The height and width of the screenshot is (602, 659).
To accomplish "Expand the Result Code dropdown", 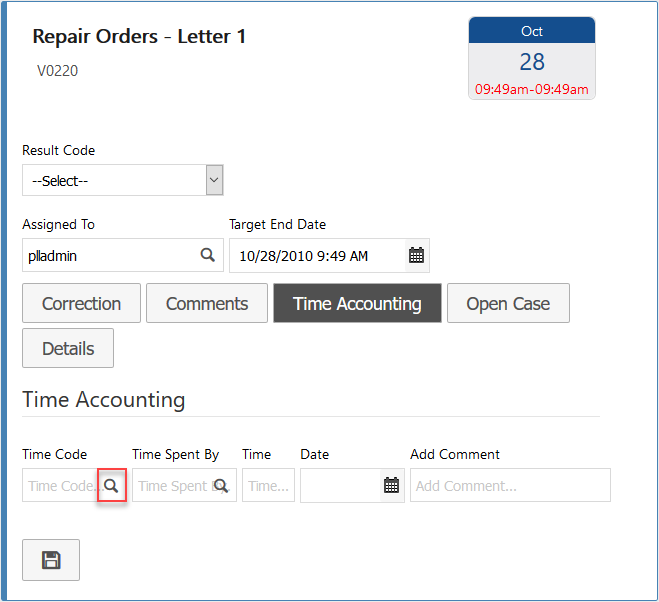I will 213,180.
